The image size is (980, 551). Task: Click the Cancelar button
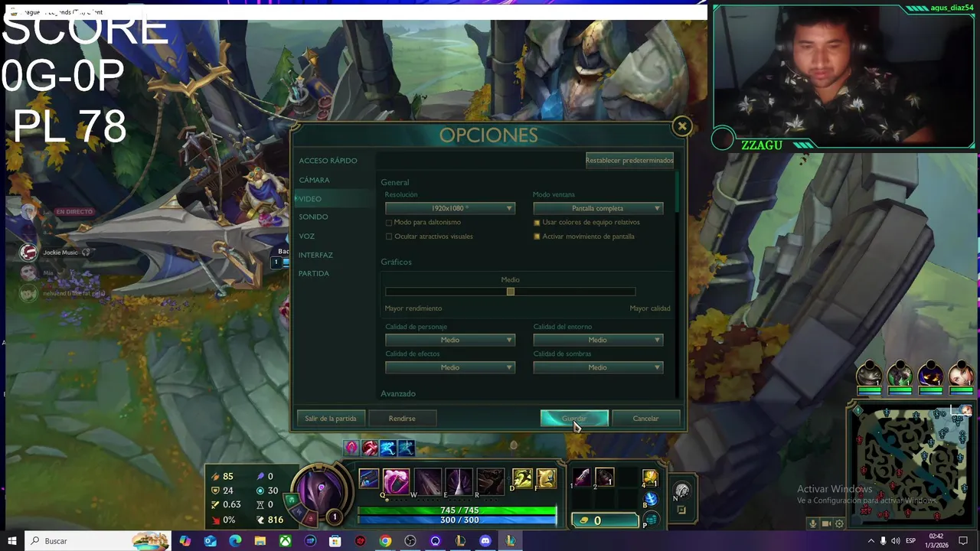(645, 419)
